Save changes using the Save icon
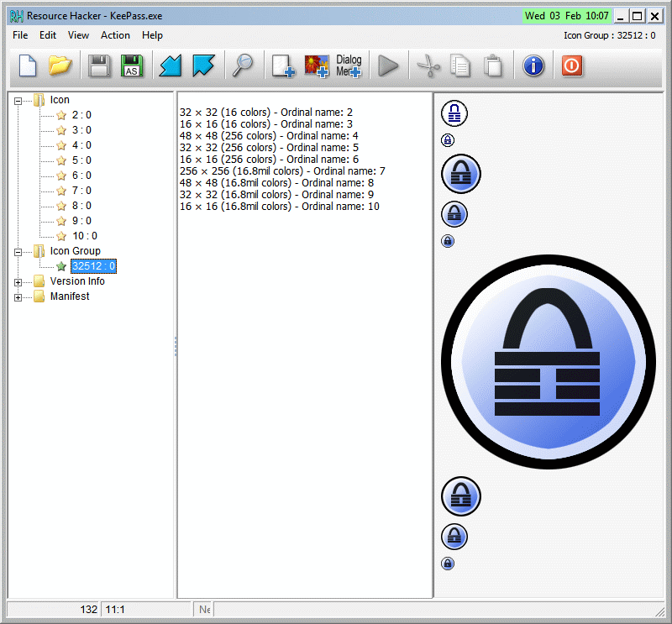This screenshot has height=624, width=672. (x=99, y=66)
